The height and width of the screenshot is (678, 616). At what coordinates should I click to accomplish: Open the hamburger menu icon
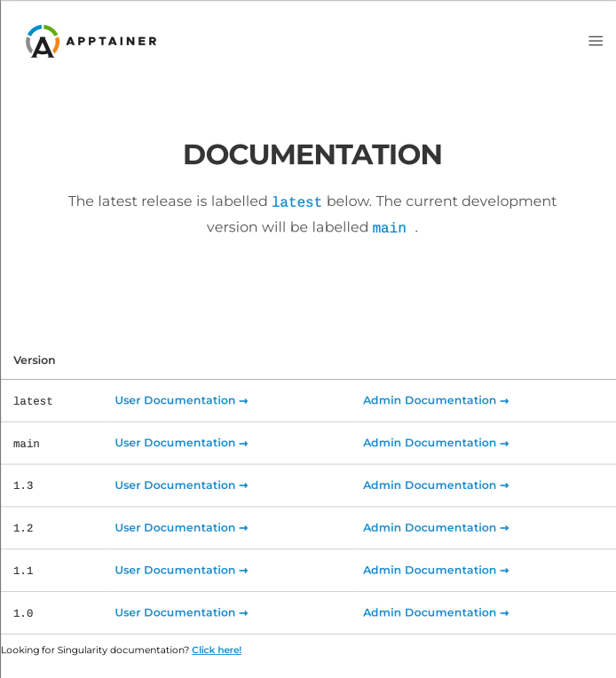[x=596, y=41]
